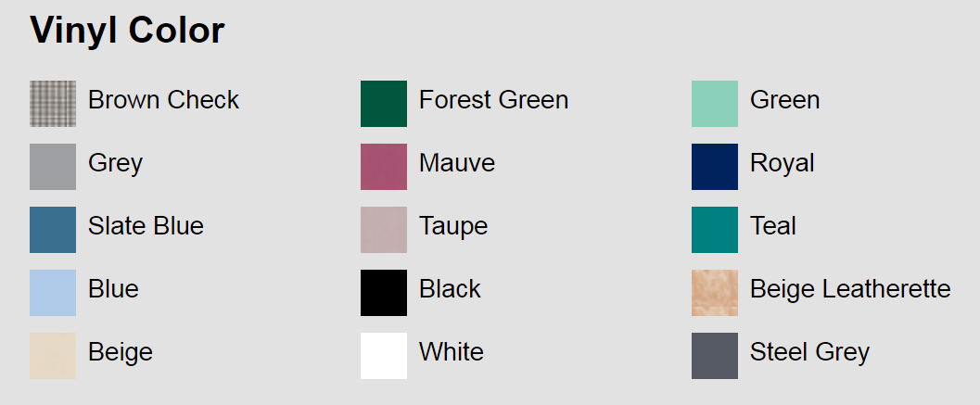Click the "Slate Blue" option label
The image size is (980, 405).
(x=146, y=226)
